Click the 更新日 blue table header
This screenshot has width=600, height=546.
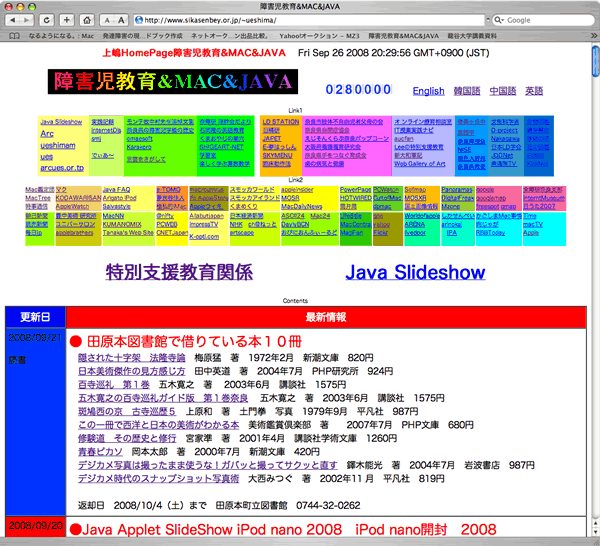[35, 317]
